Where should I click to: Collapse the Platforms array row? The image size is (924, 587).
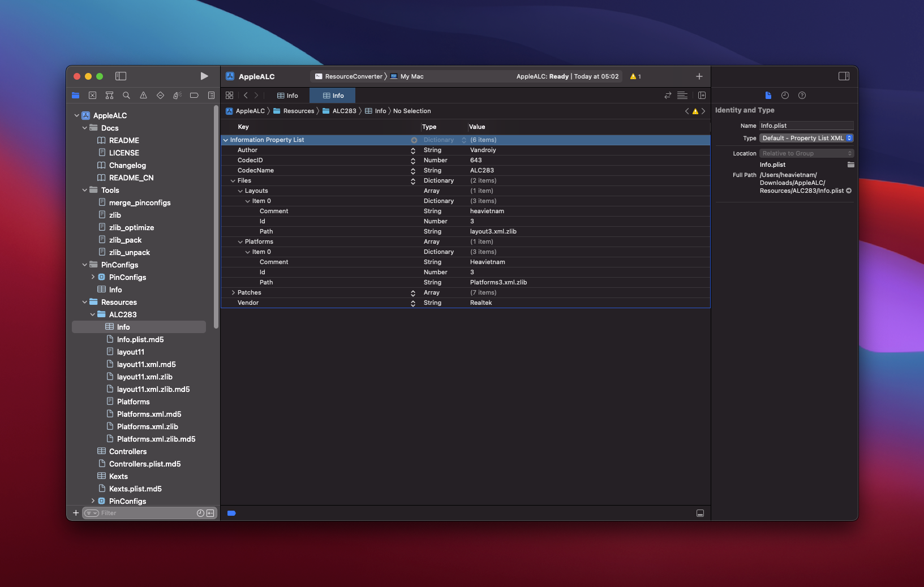(240, 241)
